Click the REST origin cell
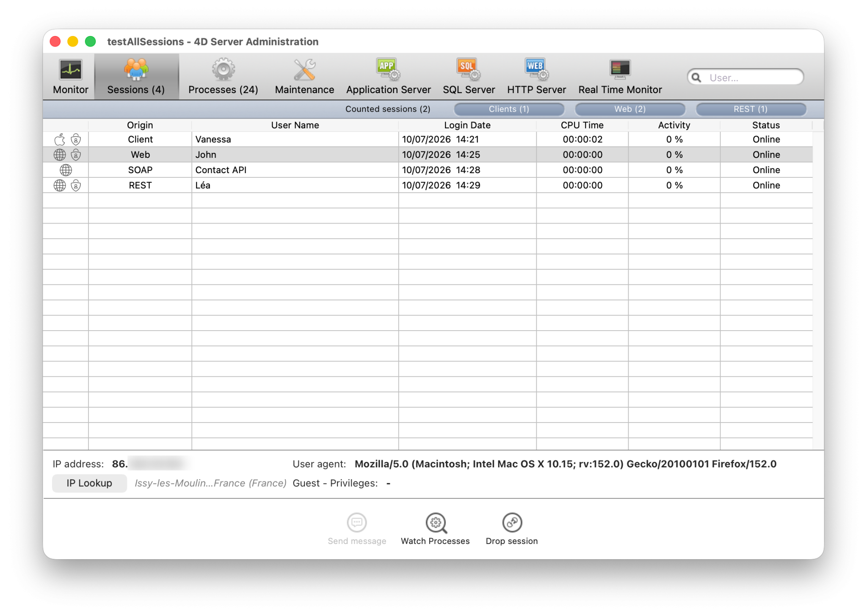Screen dimensions: 867x616 tap(140, 185)
